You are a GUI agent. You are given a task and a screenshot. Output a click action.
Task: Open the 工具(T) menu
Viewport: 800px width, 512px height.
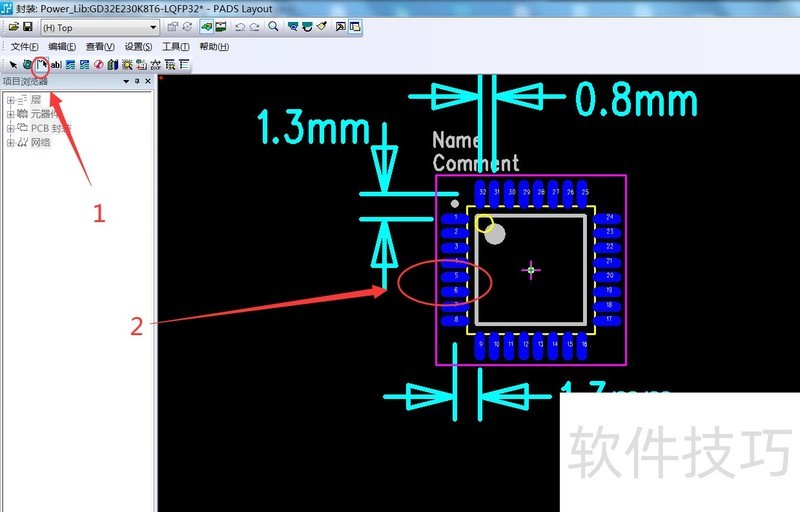176,46
